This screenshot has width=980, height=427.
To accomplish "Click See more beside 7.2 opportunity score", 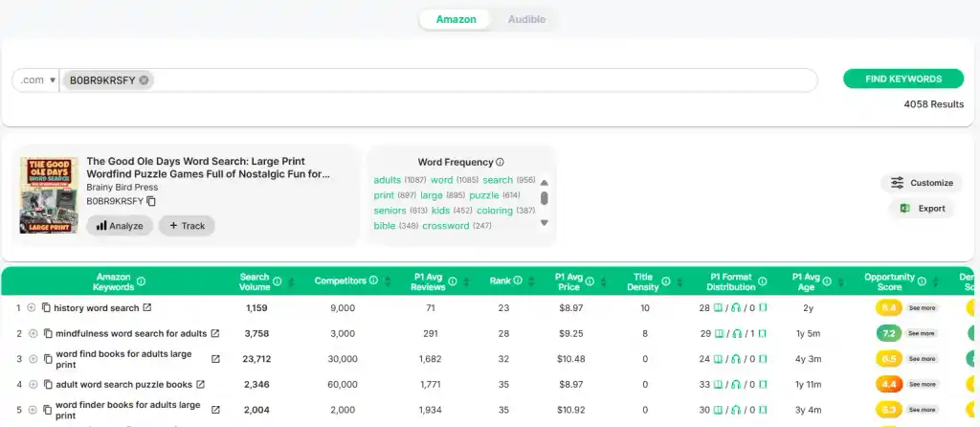I will click(x=922, y=333).
